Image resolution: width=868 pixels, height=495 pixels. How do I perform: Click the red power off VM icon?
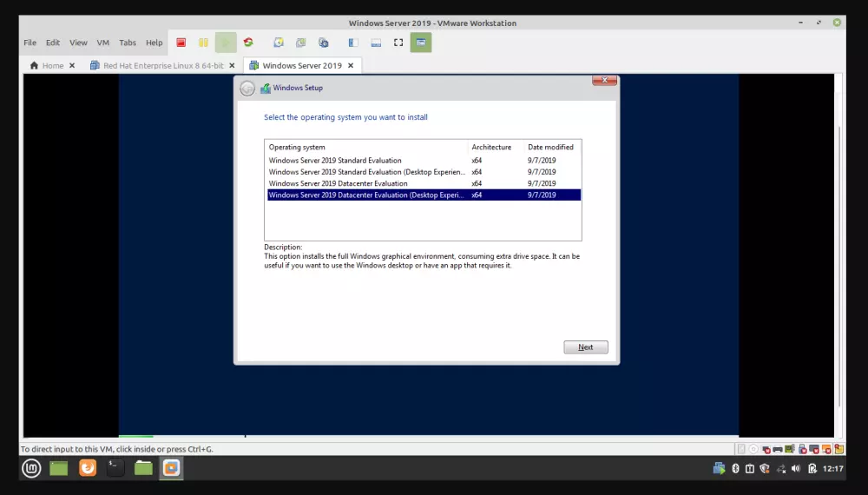tap(181, 43)
